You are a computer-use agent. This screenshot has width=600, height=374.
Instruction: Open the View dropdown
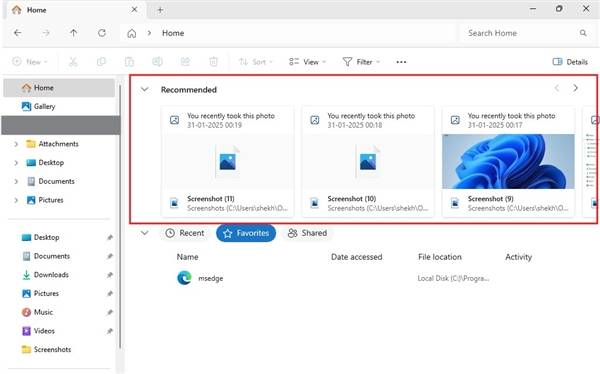[x=307, y=62]
